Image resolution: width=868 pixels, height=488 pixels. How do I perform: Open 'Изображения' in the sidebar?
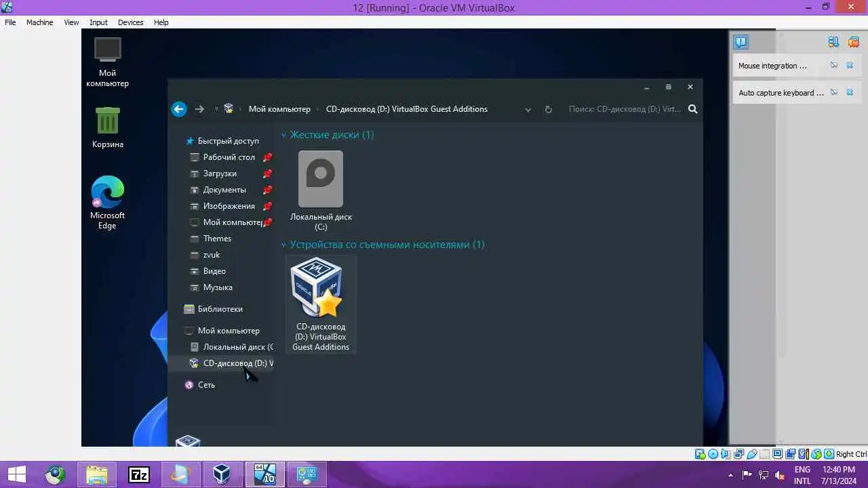pos(229,206)
